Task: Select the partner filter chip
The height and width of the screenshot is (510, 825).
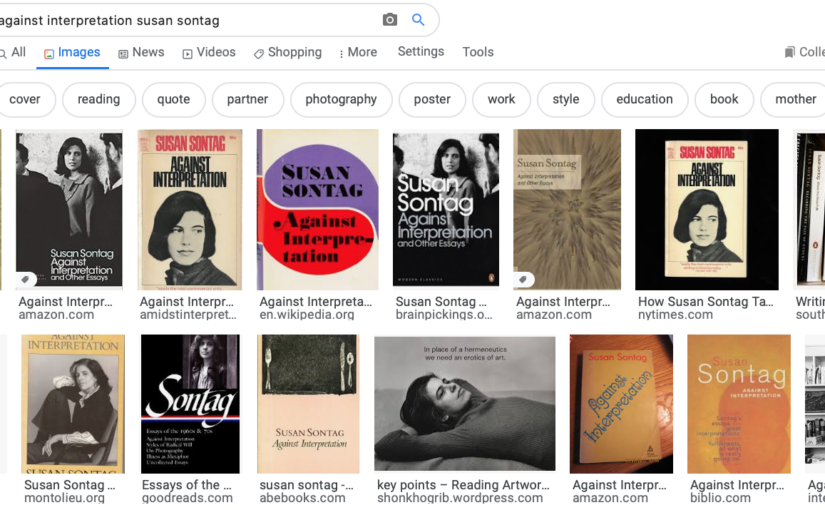Action: [x=248, y=99]
